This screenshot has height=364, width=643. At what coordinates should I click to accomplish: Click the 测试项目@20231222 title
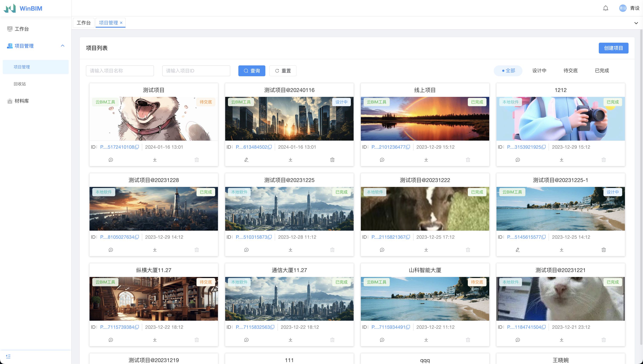pos(425,180)
